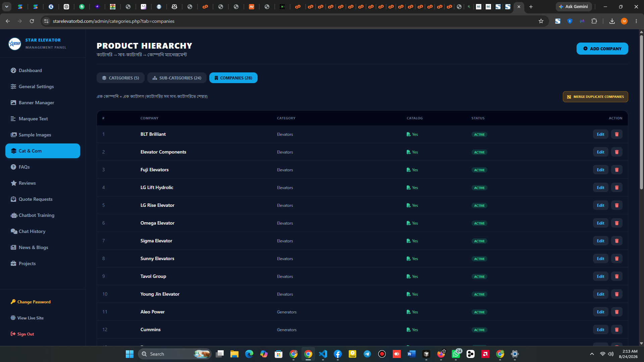Go to Projects in sidebar
Screen dimensions: 644x362
pyautogui.click(x=43, y=263)
